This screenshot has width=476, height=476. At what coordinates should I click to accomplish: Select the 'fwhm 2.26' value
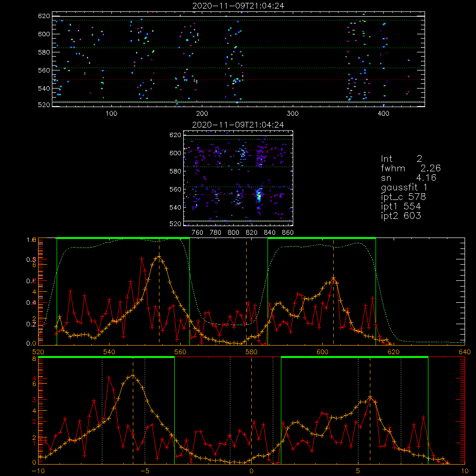411,168
